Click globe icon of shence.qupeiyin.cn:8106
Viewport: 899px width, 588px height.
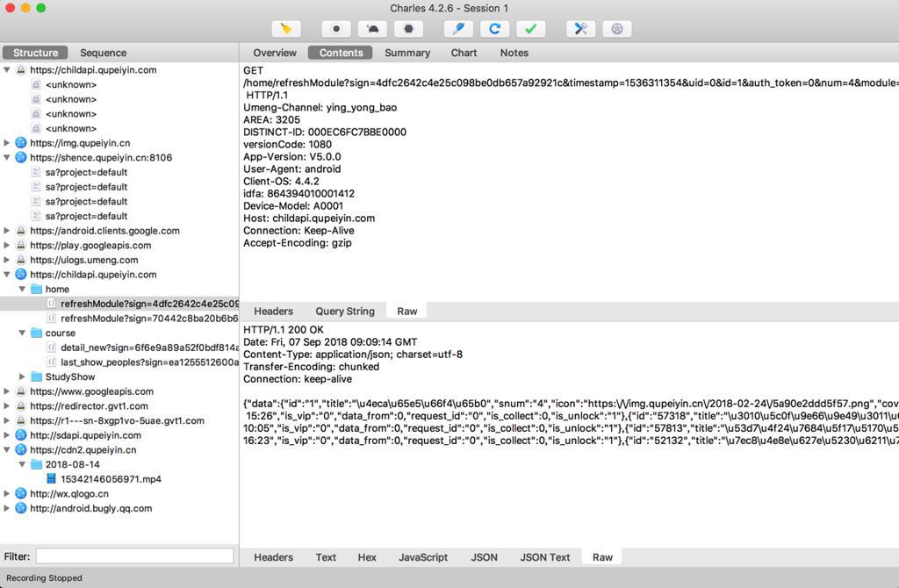[x=21, y=157]
